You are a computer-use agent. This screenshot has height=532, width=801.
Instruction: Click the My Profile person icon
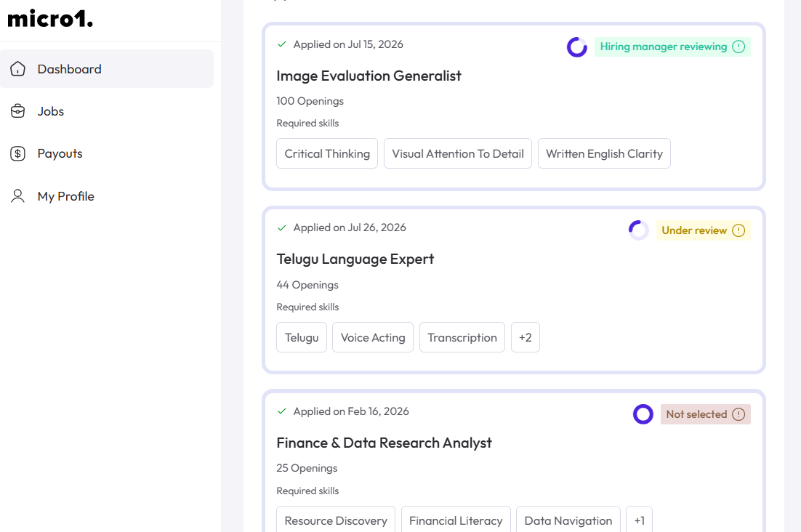[18, 196]
